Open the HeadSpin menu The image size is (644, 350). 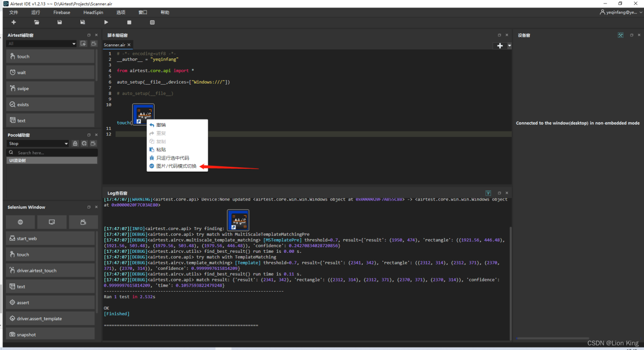93,12
